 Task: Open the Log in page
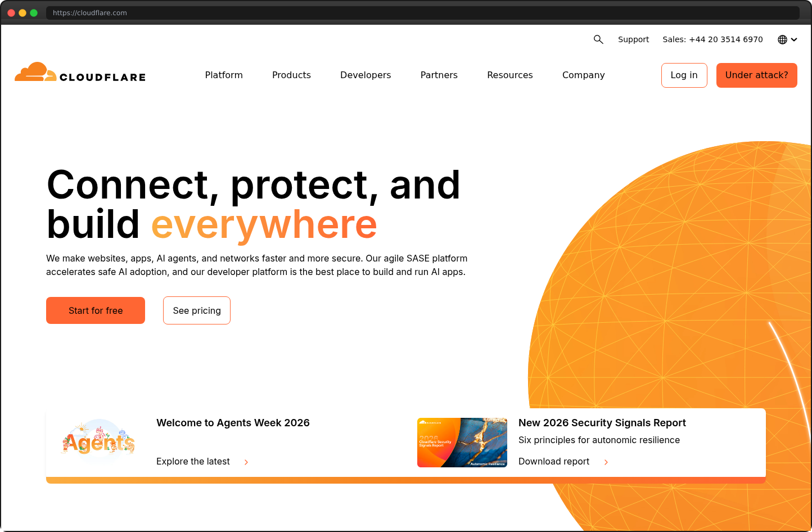tap(684, 75)
